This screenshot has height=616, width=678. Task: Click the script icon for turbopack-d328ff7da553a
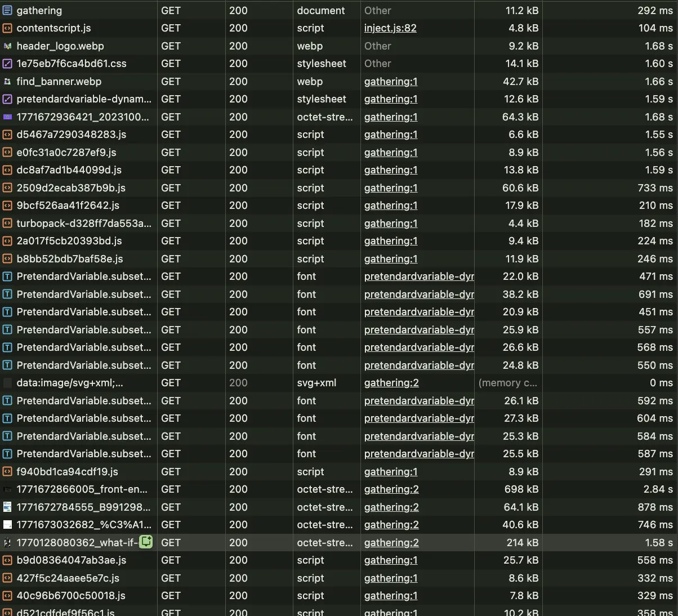[7, 224]
